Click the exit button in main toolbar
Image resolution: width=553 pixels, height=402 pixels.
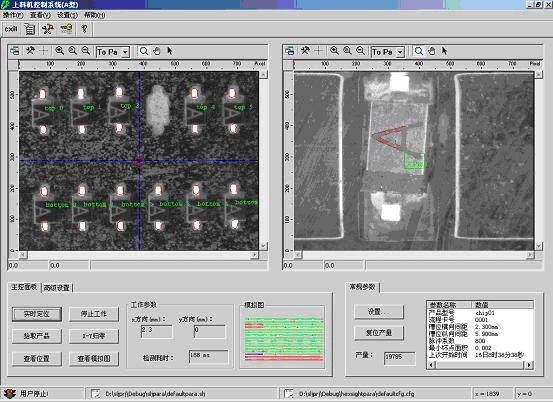(x=11, y=29)
